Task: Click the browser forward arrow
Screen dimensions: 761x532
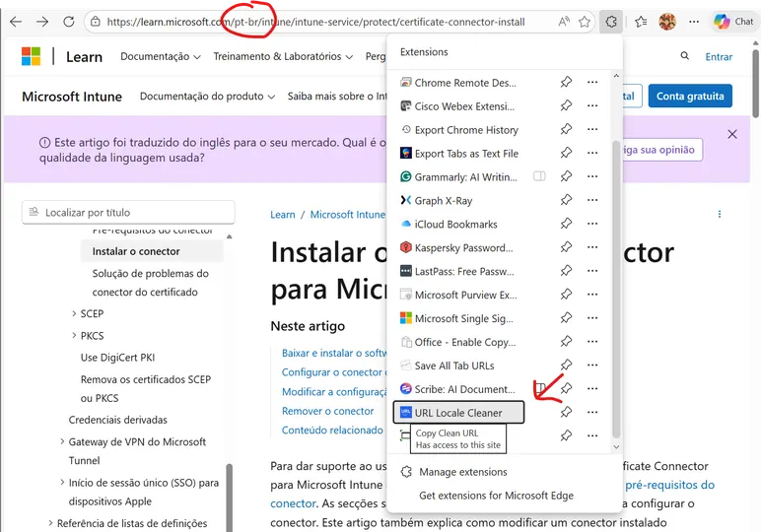Action: pos(42,22)
